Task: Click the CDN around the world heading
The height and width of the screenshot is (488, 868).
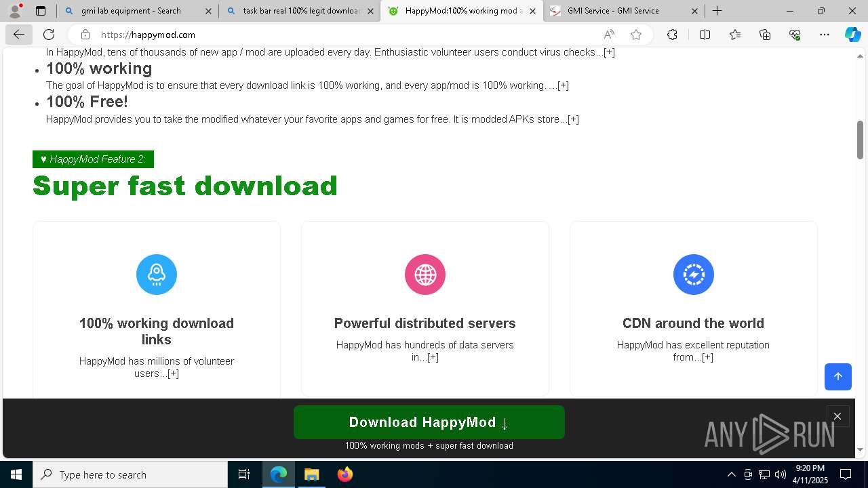Action: point(693,323)
